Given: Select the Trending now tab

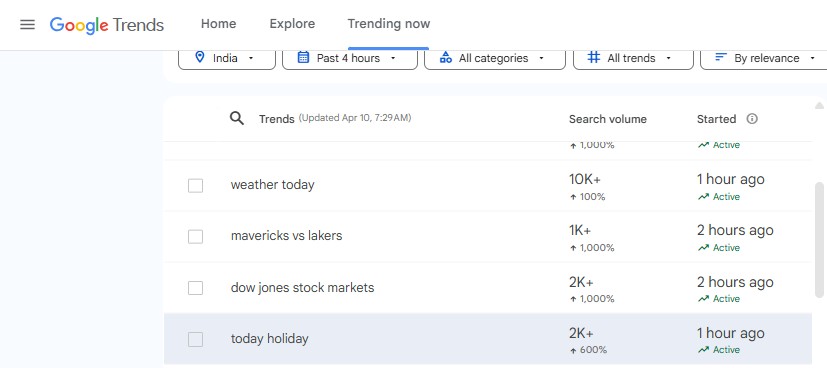Looking at the screenshot, I should coord(389,24).
